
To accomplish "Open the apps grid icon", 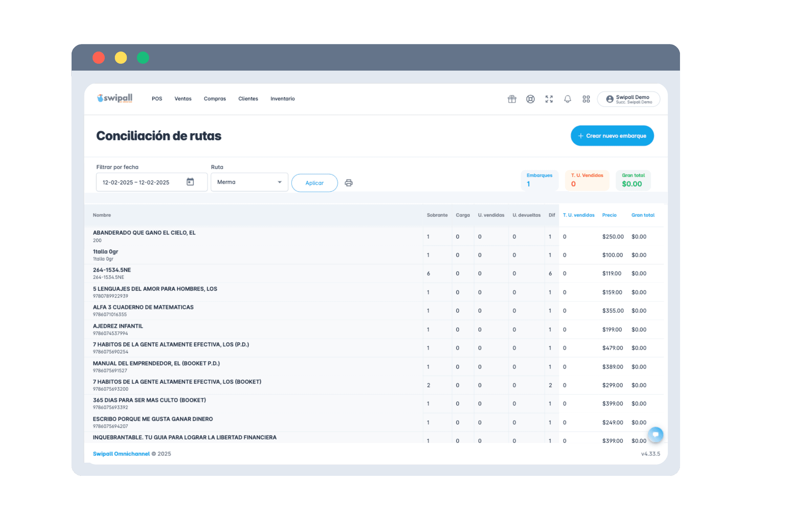I will pos(586,99).
